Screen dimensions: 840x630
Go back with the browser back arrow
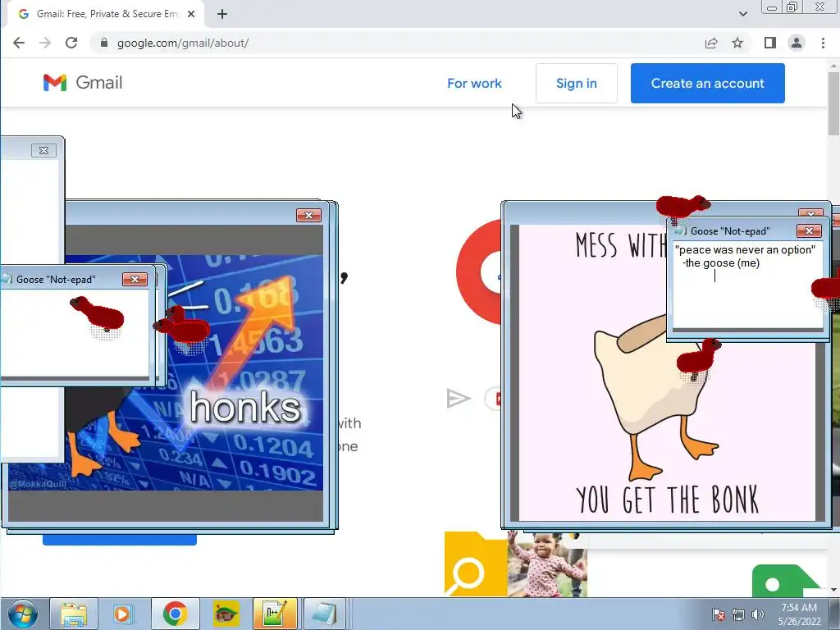[x=19, y=43]
